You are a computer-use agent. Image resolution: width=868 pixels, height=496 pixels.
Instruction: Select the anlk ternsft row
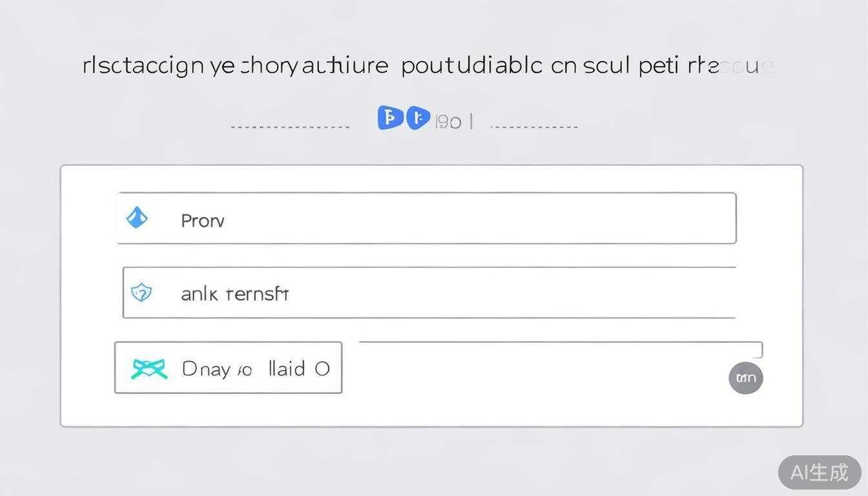[429, 293]
